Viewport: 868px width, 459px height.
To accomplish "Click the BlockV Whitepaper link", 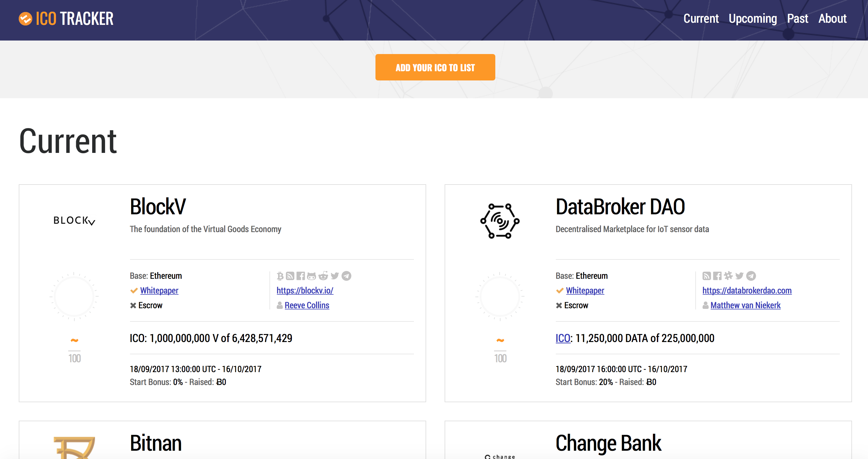I will (x=159, y=290).
